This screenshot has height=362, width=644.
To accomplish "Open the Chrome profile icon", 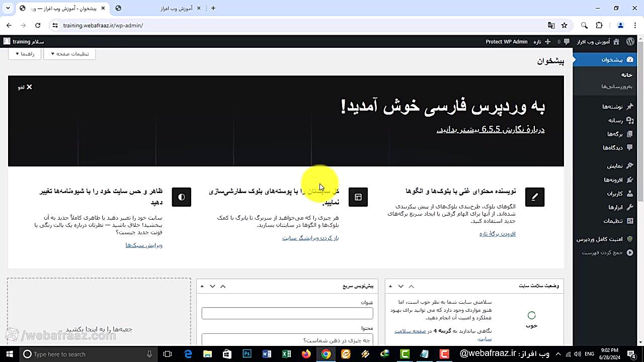I will [x=620, y=25].
